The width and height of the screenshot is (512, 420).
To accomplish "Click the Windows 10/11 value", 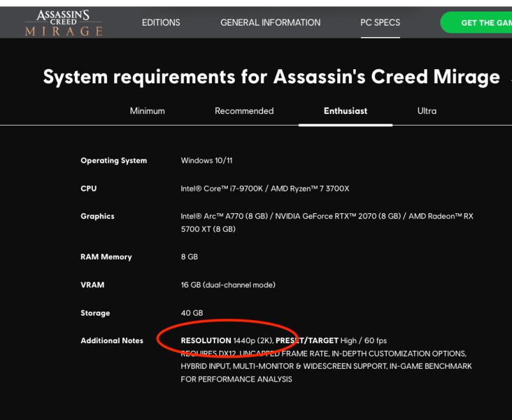I will tap(207, 161).
